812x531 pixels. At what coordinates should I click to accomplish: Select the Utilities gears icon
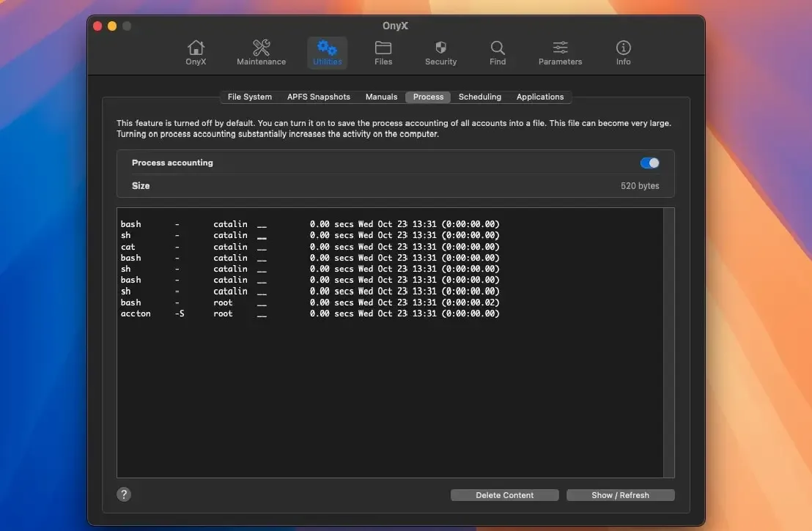pyautogui.click(x=328, y=53)
